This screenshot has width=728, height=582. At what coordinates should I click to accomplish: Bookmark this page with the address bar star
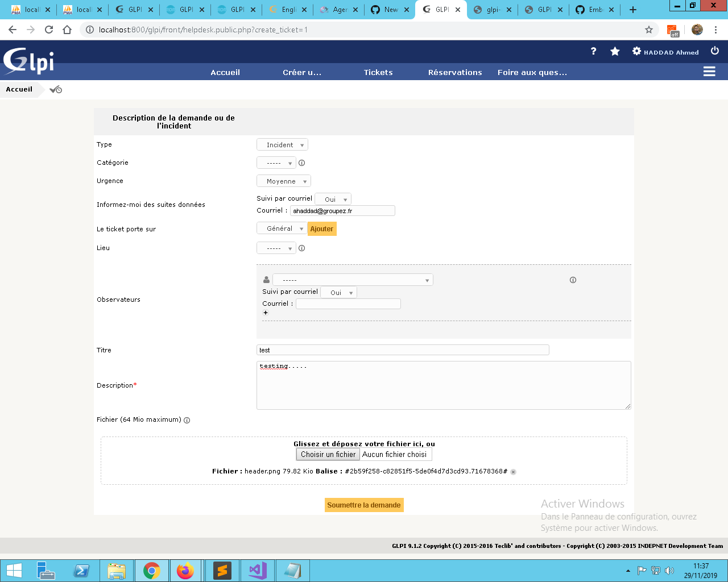click(x=649, y=30)
